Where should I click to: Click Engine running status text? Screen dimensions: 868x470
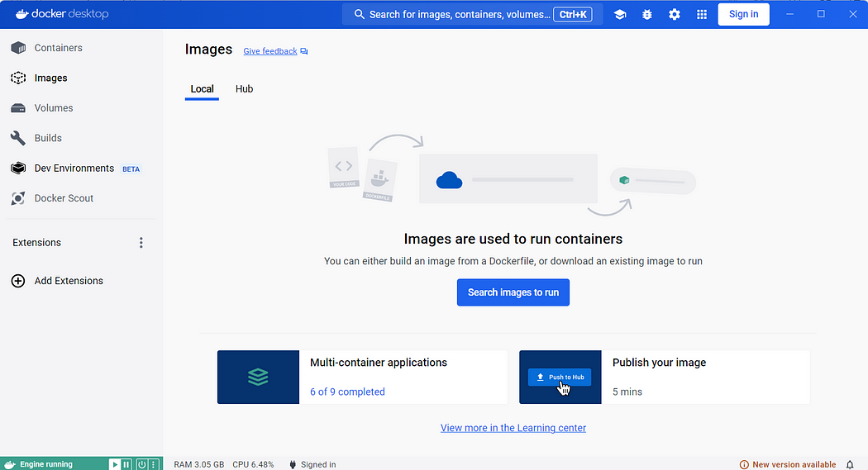click(x=46, y=464)
